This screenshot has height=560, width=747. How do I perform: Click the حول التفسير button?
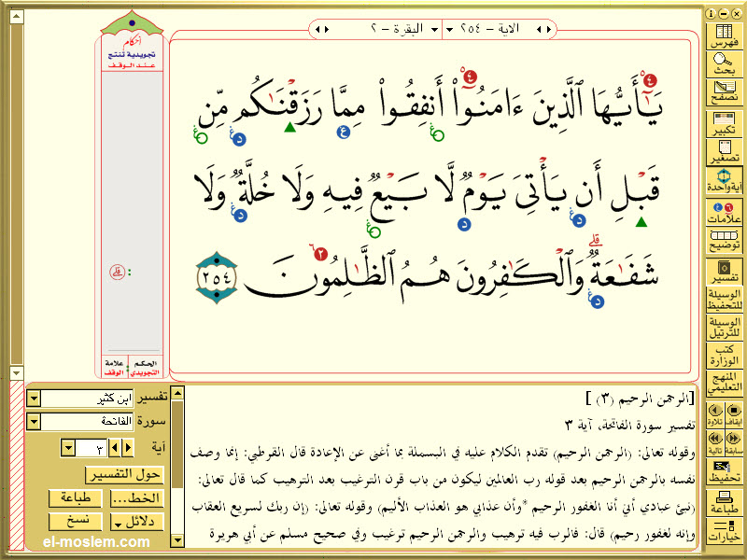(x=124, y=474)
